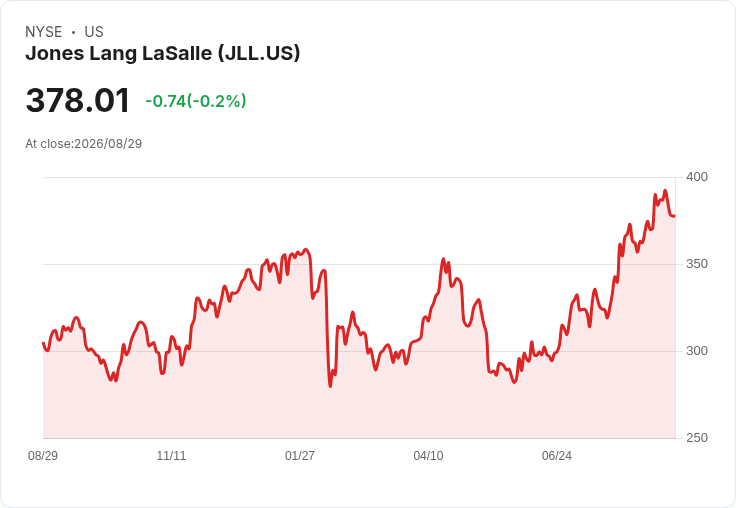Click the -0.74(-0.2%) price change text
This screenshot has width=736, height=508.
tap(196, 101)
